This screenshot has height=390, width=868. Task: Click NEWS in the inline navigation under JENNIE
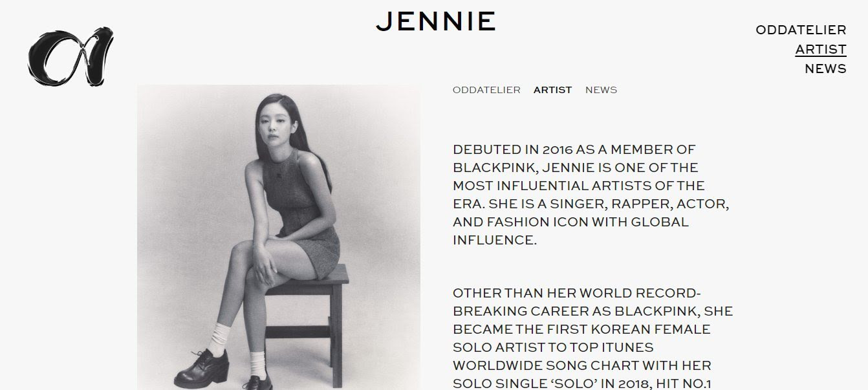[601, 90]
